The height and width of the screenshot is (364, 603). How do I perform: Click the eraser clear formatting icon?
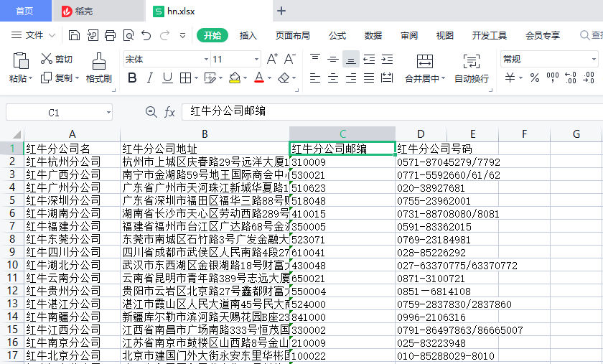[284, 78]
